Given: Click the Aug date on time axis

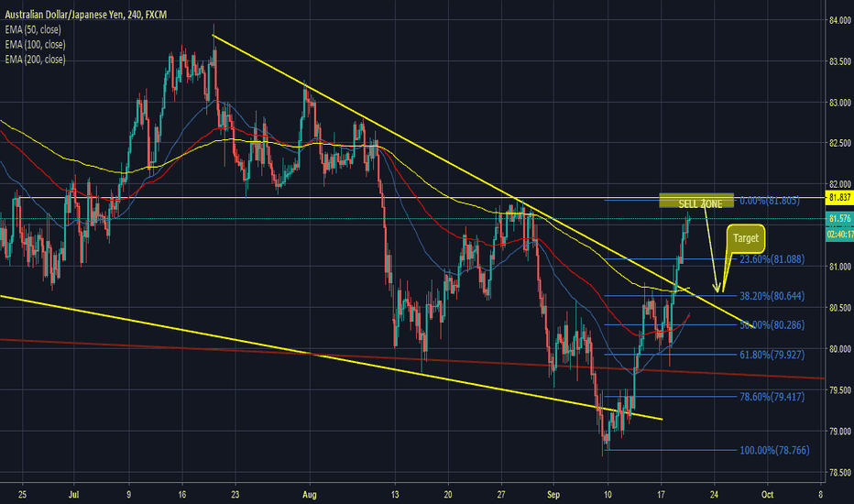Looking at the screenshot, I should click(x=310, y=495).
